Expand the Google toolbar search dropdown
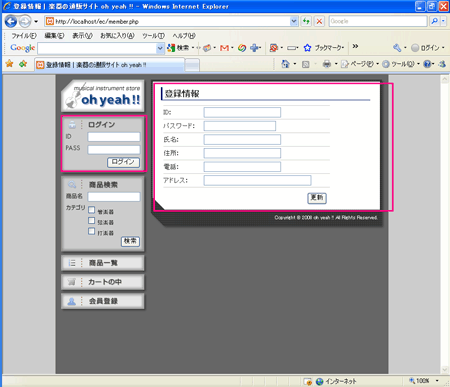This screenshot has height=387, width=450. [160, 48]
